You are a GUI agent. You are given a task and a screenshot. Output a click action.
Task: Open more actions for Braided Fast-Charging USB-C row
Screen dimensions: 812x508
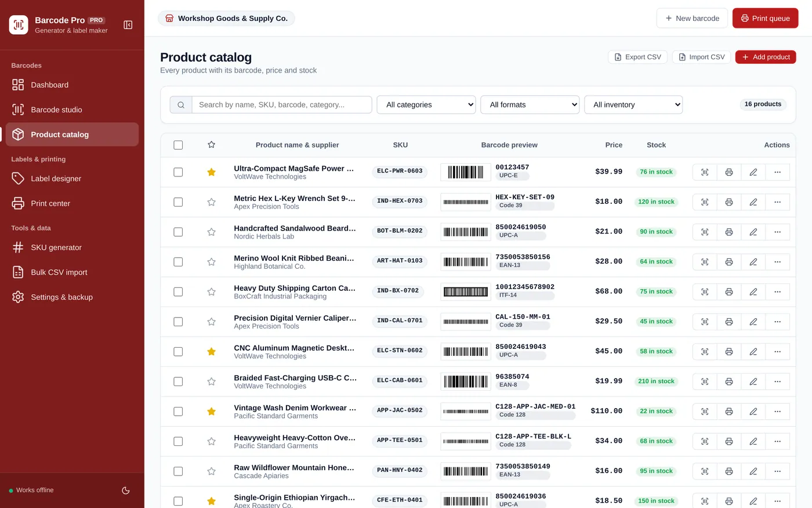coord(778,381)
